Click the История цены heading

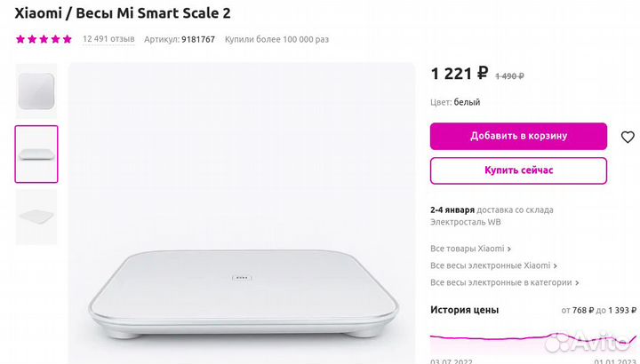pos(464,310)
